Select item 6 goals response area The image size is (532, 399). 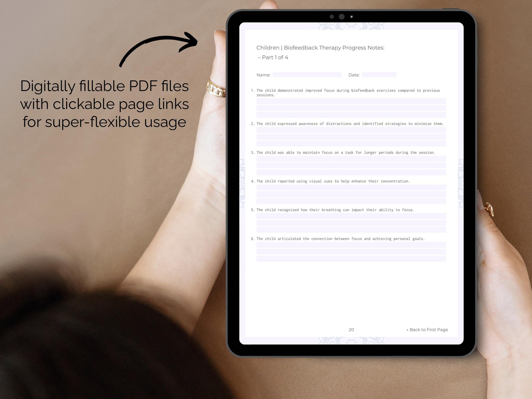pyautogui.click(x=352, y=259)
